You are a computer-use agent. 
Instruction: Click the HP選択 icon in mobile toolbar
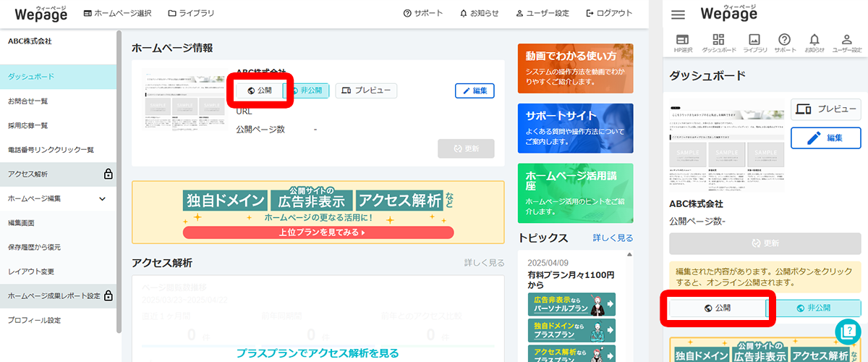pos(683,43)
